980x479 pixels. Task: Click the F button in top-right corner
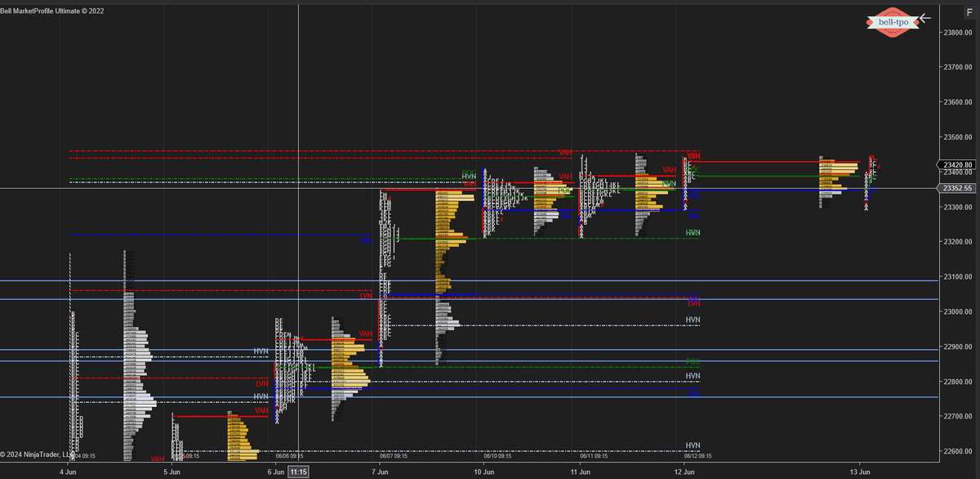[x=969, y=11]
